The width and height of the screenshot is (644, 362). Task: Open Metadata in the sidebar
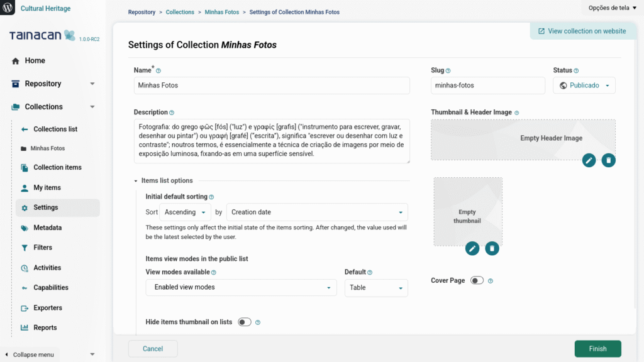[x=47, y=228]
